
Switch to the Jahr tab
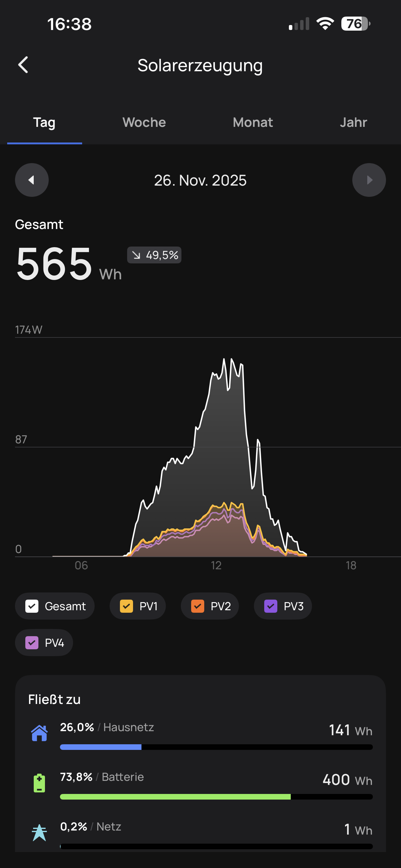click(x=353, y=123)
